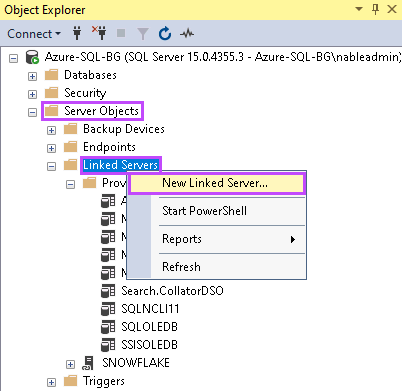Select the SNOWFLAKE linked server icon
The width and height of the screenshot is (402, 391).
(88, 363)
